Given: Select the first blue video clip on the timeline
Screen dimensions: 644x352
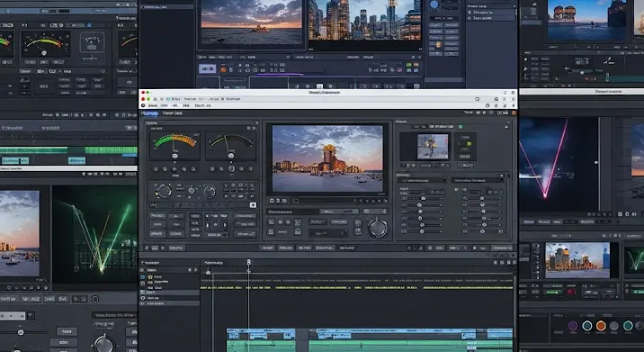Looking at the screenshot, I should click(x=261, y=333).
